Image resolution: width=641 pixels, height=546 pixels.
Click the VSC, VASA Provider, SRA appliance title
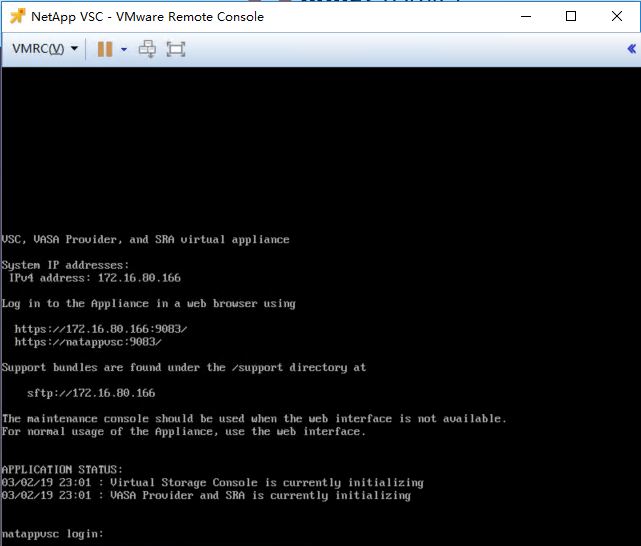tap(146, 239)
